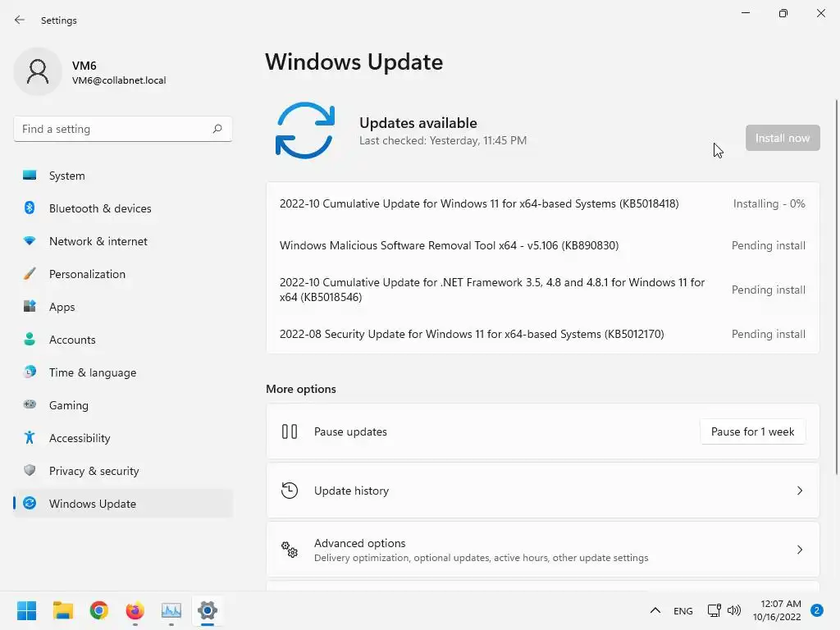The height and width of the screenshot is (630, 840).
Task: Click the Accessibility figure icon
Action: (x=30, y=438)
